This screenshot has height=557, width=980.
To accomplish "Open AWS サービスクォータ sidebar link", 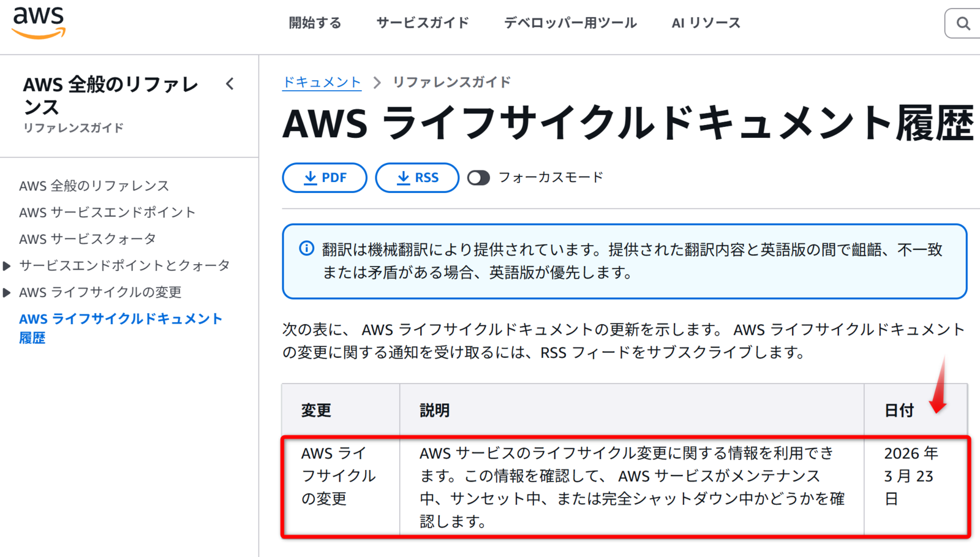I will pyautogui.click(x=88, y=239).
